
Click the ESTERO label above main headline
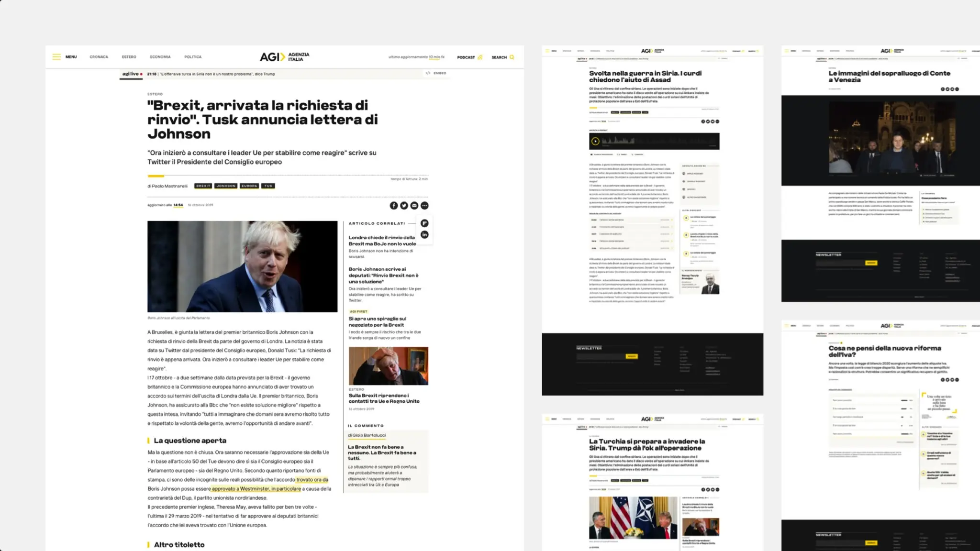155,94
